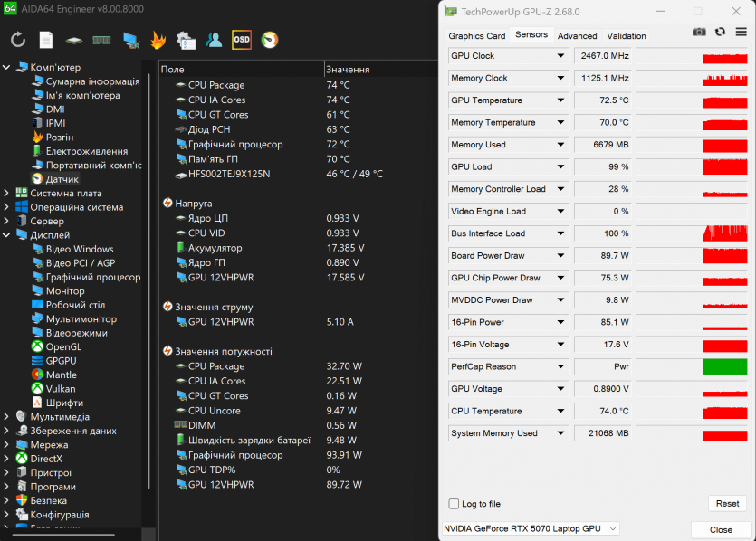Switch to the Graphics Card tab
Viewport: 756px width, 541px height.
[x=477, y=36]
